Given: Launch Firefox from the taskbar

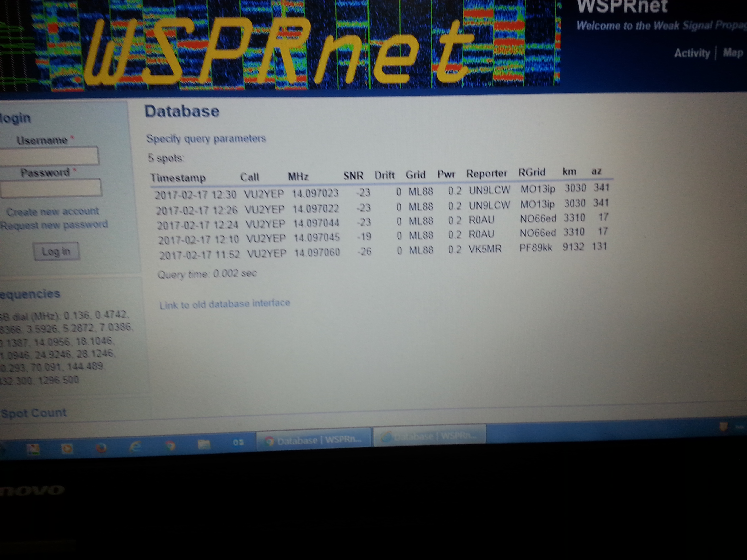Looking at the screenshot, I should tap(101, 448).
